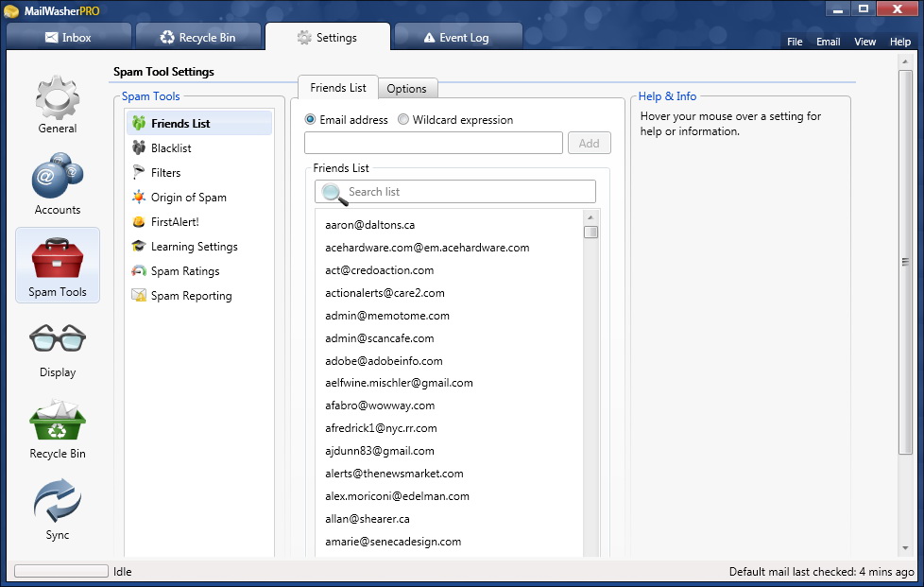Select acehardware.com@em.acehardware.com entry
The width and height of the screenshot is (924, 587).
tap(427, 248)
